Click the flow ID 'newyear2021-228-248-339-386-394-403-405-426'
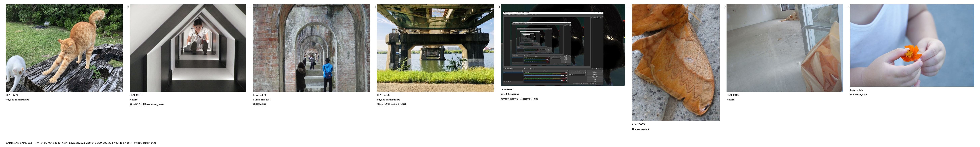 [99, 143]
